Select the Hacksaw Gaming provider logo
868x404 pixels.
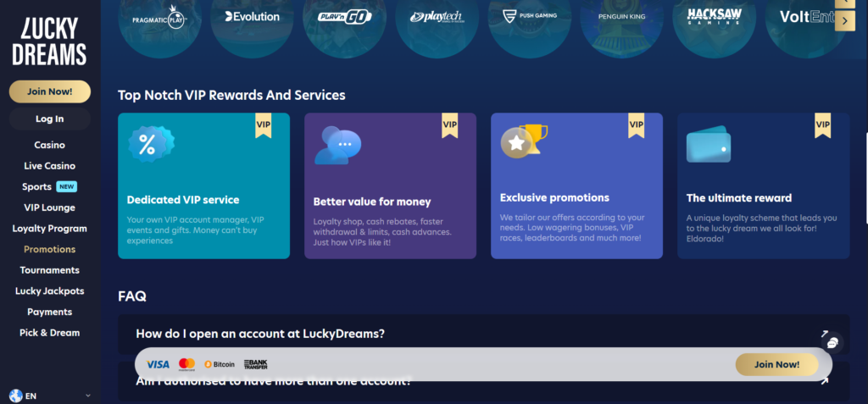tap(715, 19)
